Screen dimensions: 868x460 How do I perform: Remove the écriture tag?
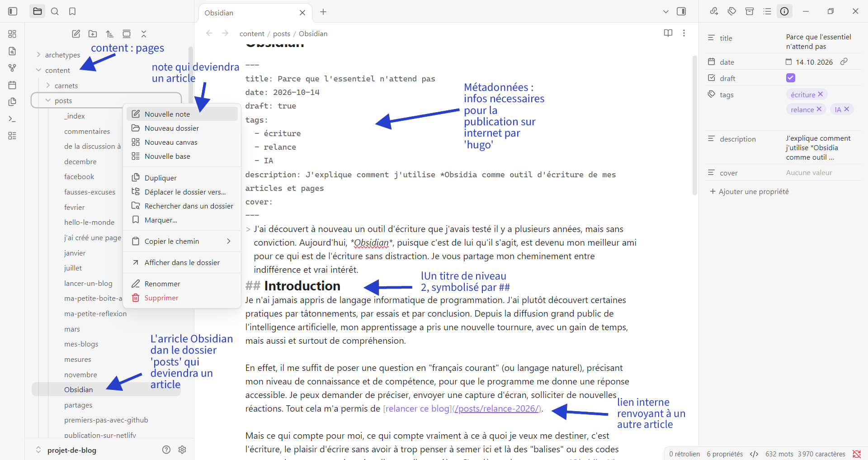click(821, 94)
